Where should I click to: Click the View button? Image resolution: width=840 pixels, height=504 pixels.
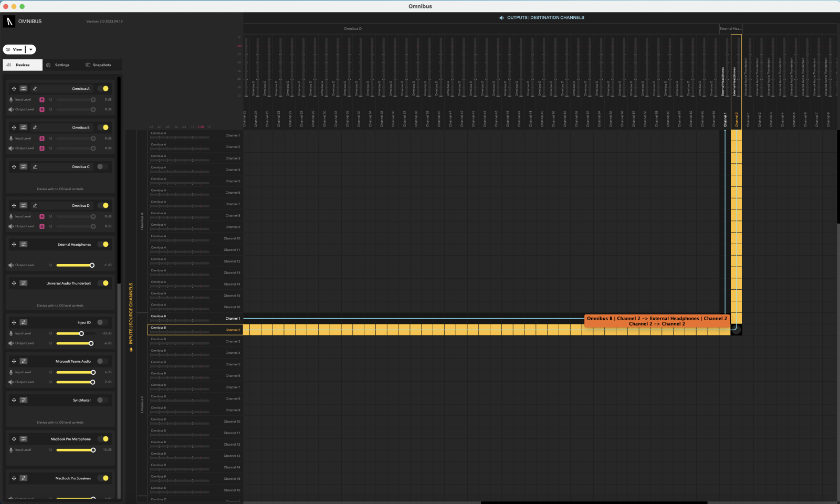(x=14, y=50)
